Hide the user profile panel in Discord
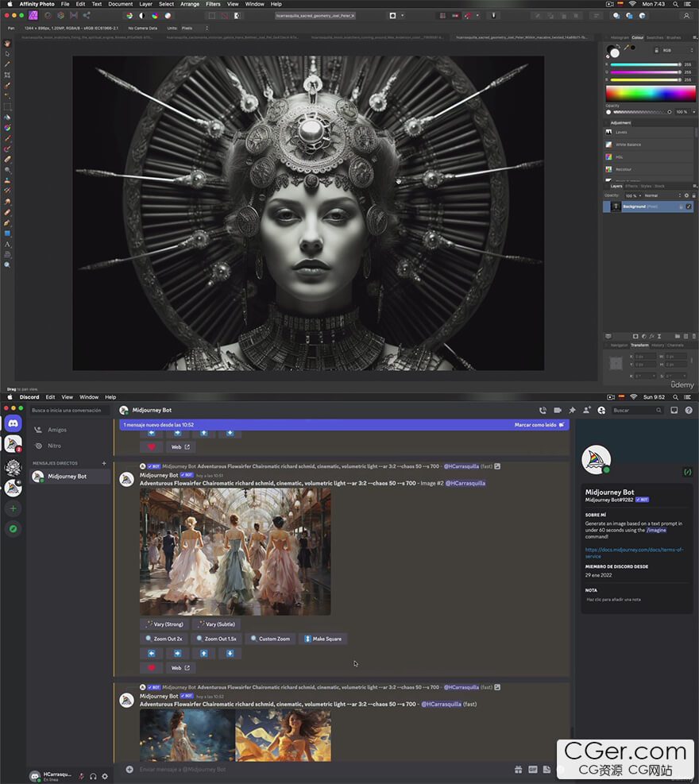This screenshot has height=784, width=699. 601,410
